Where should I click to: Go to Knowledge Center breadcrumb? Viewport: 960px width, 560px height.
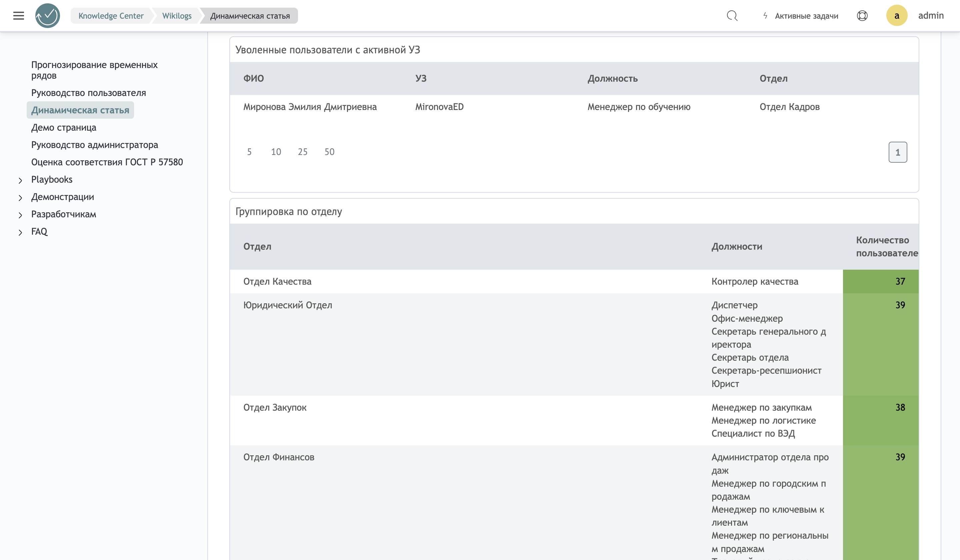point(111,16)
